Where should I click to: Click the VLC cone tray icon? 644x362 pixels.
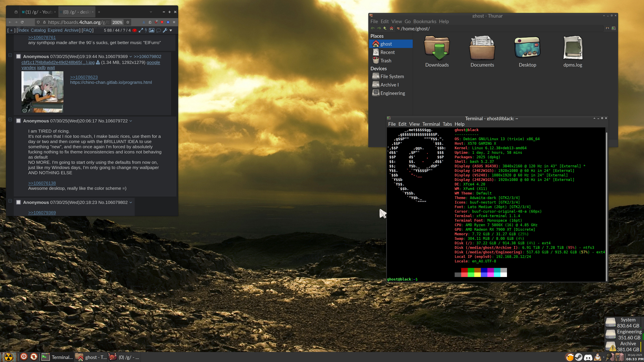click(x=598, y=357)
